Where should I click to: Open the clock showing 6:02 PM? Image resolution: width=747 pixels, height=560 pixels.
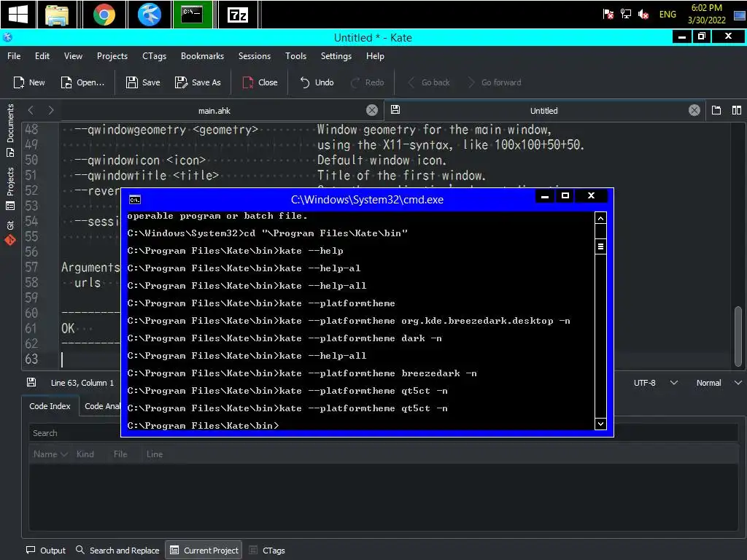[706, 14]
